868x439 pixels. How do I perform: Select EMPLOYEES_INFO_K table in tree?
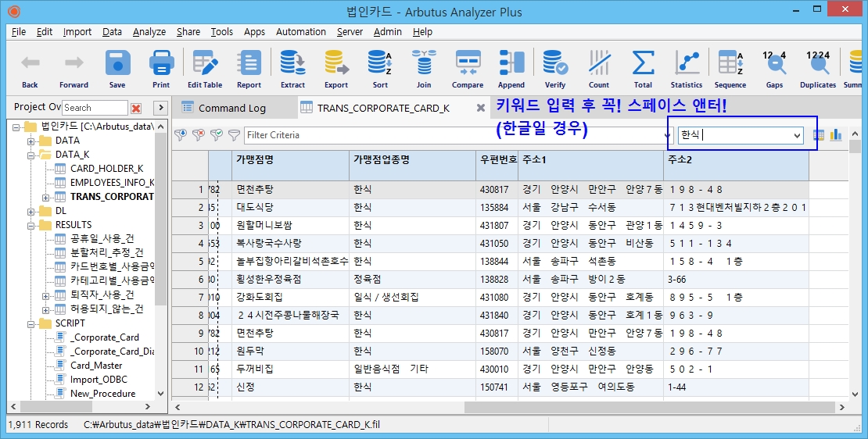point(113,183)
